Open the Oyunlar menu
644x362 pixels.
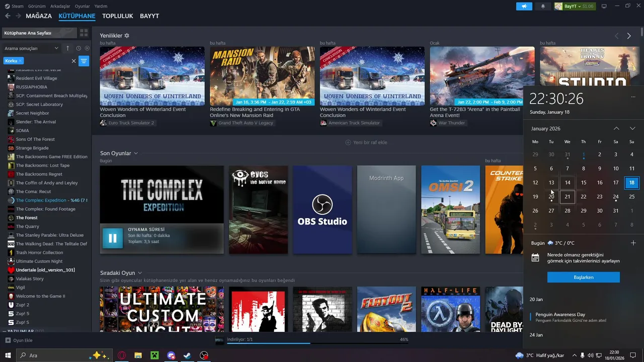point(82,6)
